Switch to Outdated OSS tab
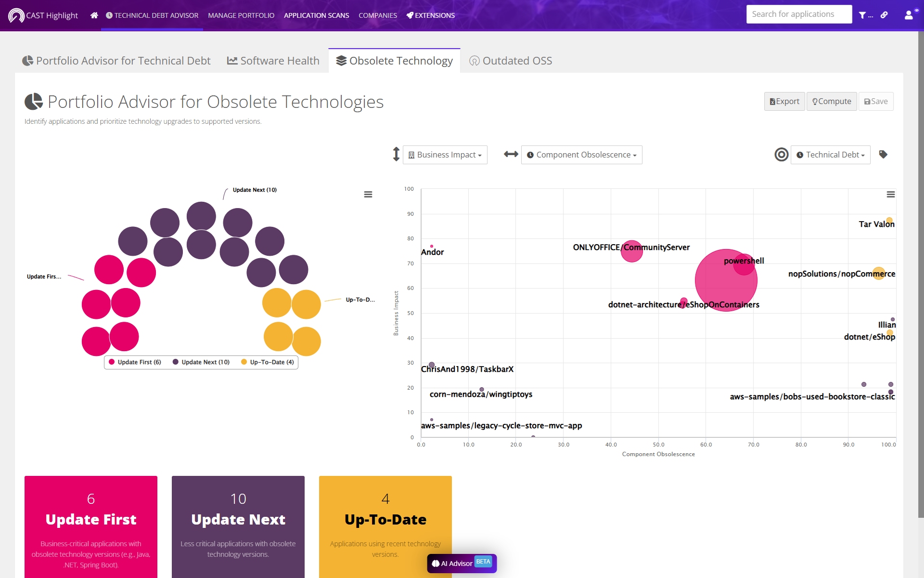 click(511, 61)
